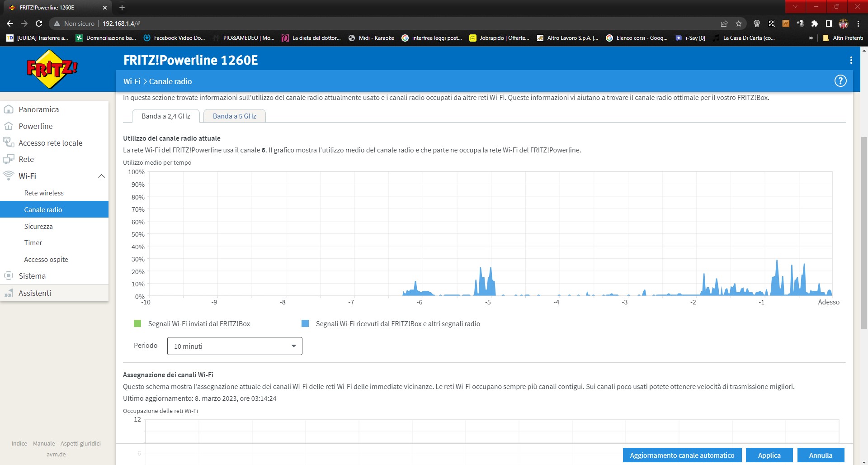Close the FRITZ!Powerline 1260E tab

[x=105, y=8]
